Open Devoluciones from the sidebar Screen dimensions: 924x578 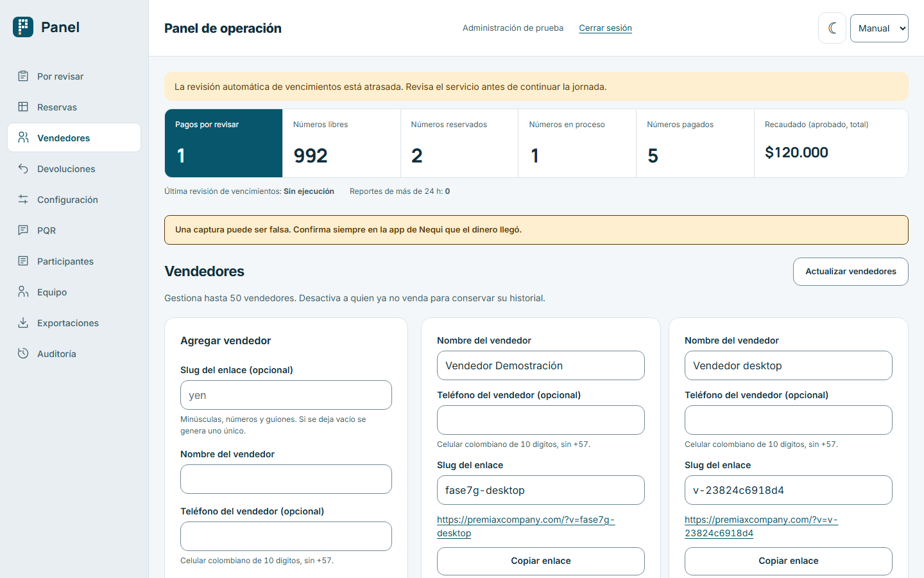click(x=74, y=169)
